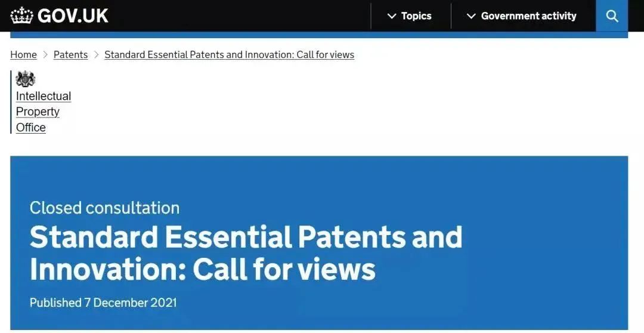This screenshot has width=644, height=333.
Task: Expand the chevron beside Government activity
Action: [x=471, y=16]
